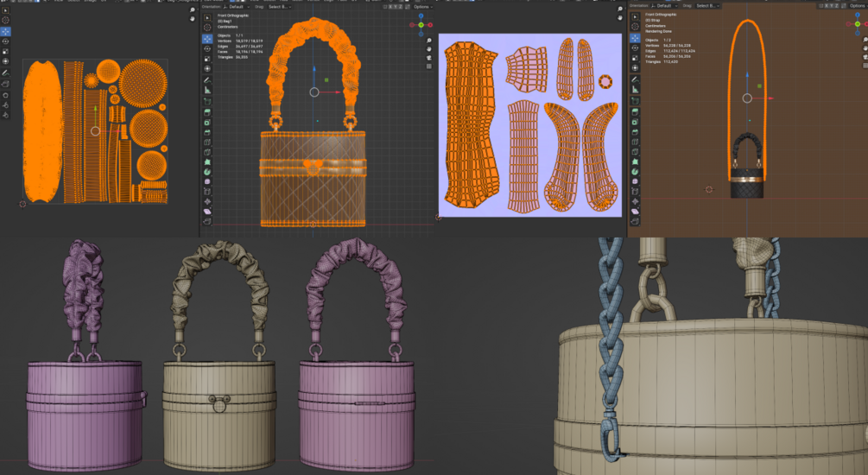Toggle Z mirror in Strap viewport header
Viewport: 868px width, 475px height.
pos(836,5)
